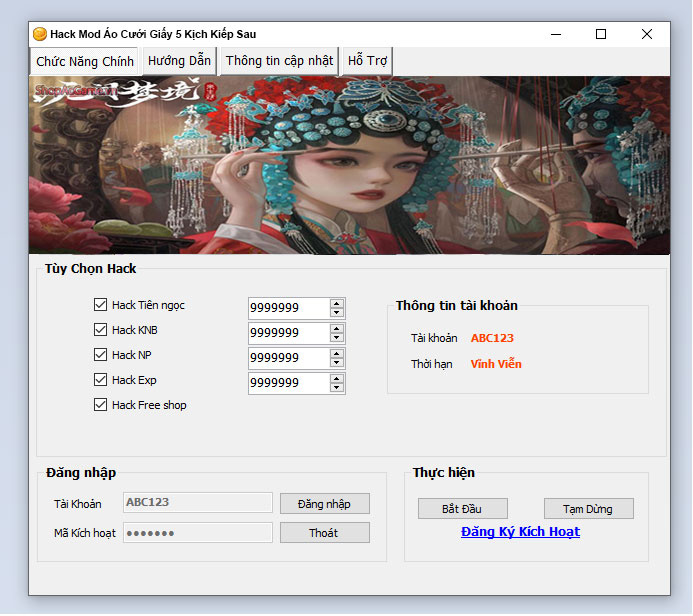Open the Thông tin cập nhật tab
Screen dimensions: 693x616
[279, 61]
